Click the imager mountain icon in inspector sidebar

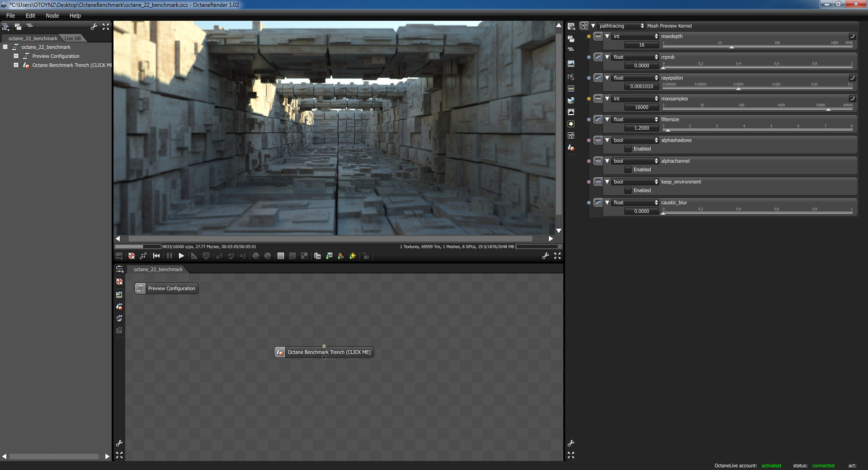point(571,112)
